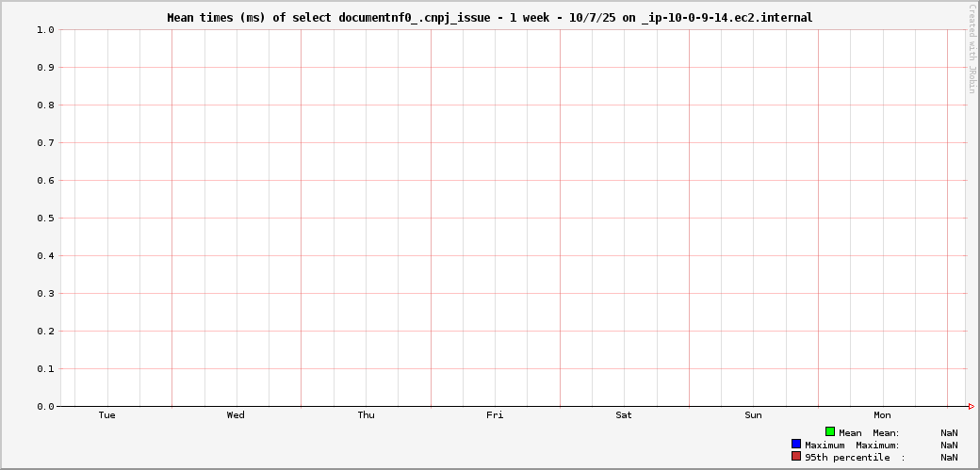Image resolution: width=980 pixels, height=470 pixels.
Task: Click the '95th percentile' legend text
Action: [x=847, y=457]
